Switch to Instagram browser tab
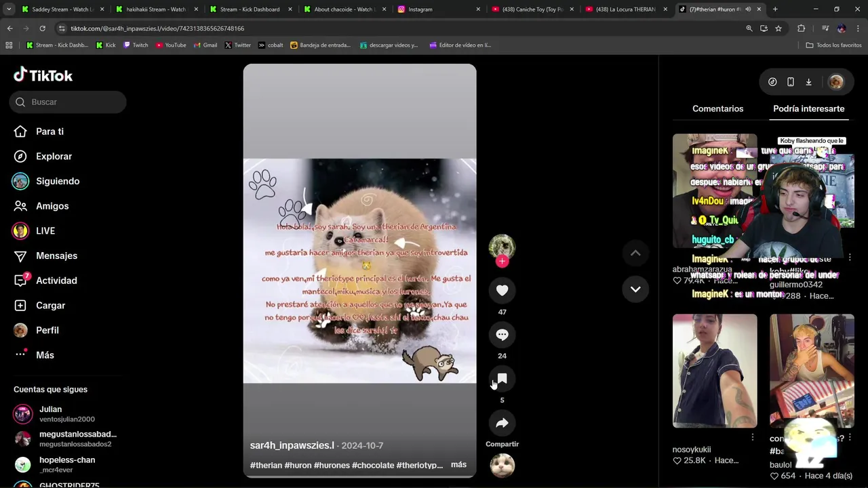The image size is (868, 488). point(439,9)
